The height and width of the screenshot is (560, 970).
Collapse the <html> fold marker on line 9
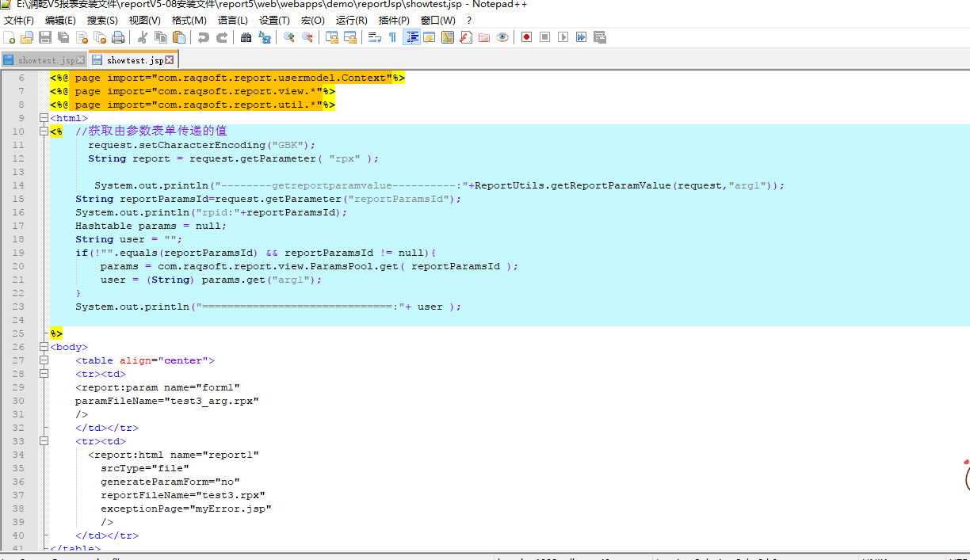point(44,119)
